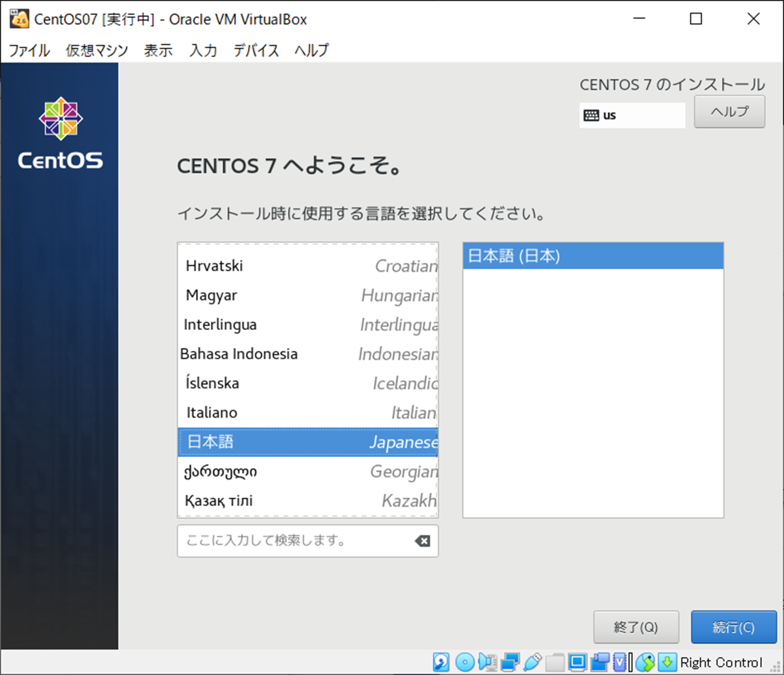This screenshot has width=784, height=675.
Task: Select Hrvatski Croatian in language list
Action: click(x=308, y=266)
